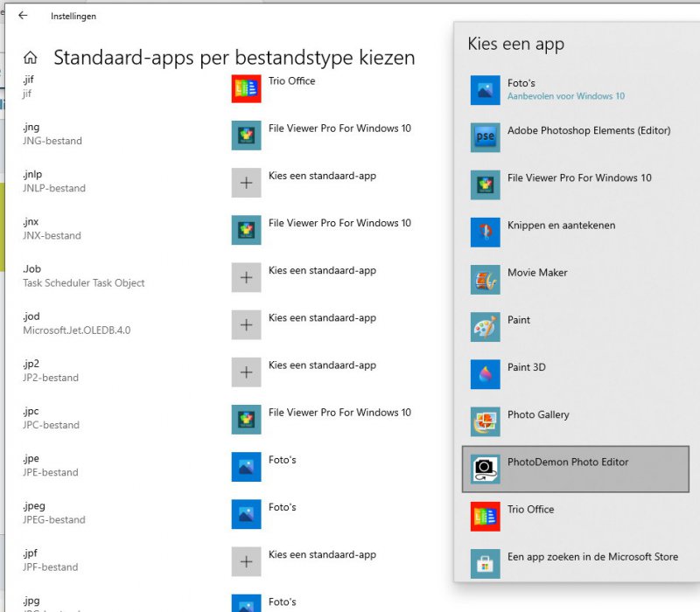Click the JPEG-bestand description text
700x612 pixels.
(x=53, y=519)
